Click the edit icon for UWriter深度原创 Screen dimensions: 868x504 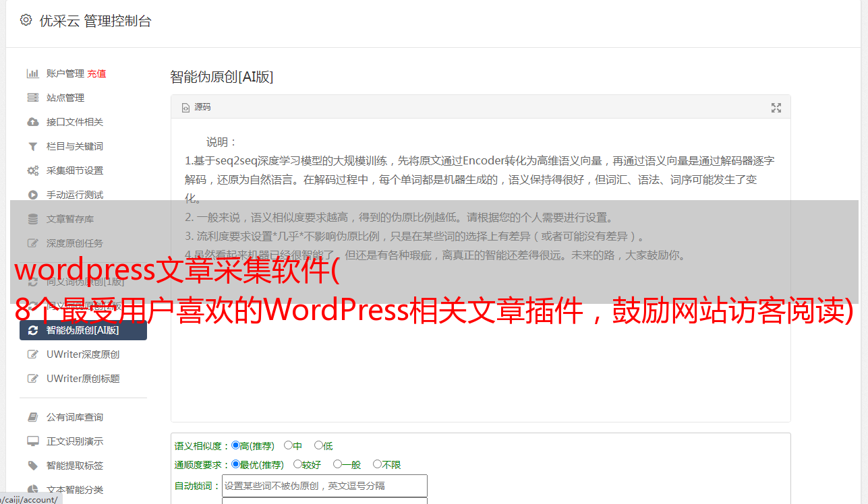[x=32, y=354]
